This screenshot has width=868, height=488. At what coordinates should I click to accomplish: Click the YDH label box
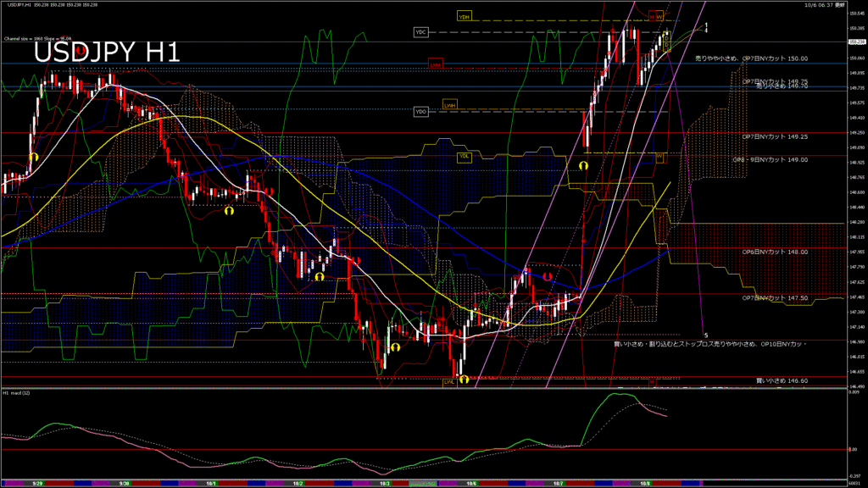tap(464, 16)
